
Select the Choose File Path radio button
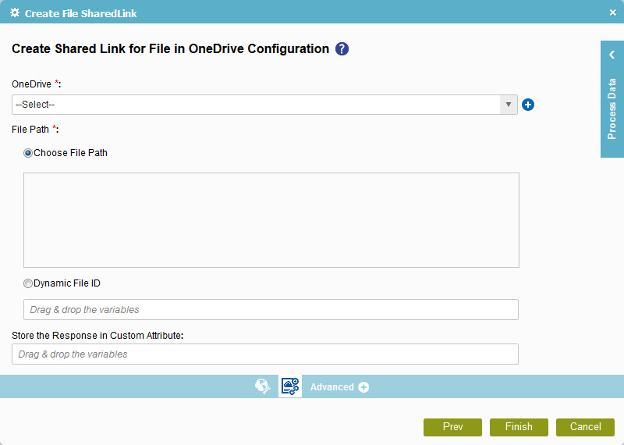[28, 153]
